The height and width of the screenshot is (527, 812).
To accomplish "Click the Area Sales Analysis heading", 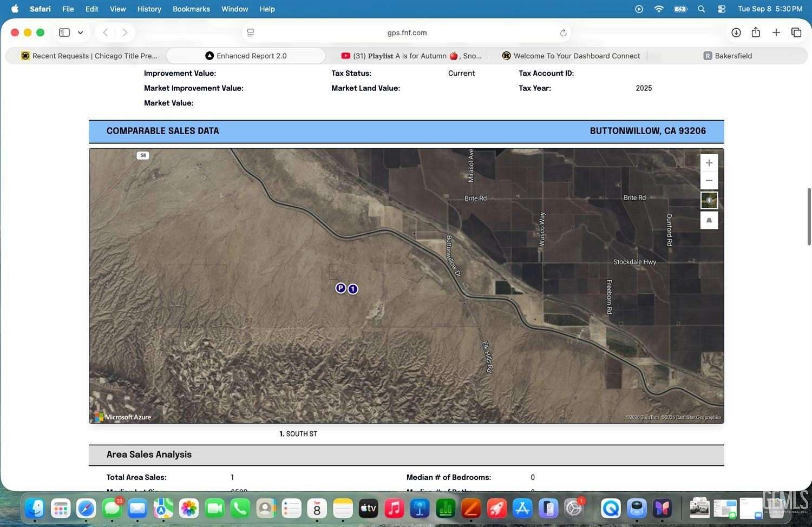I will (149, 454).
